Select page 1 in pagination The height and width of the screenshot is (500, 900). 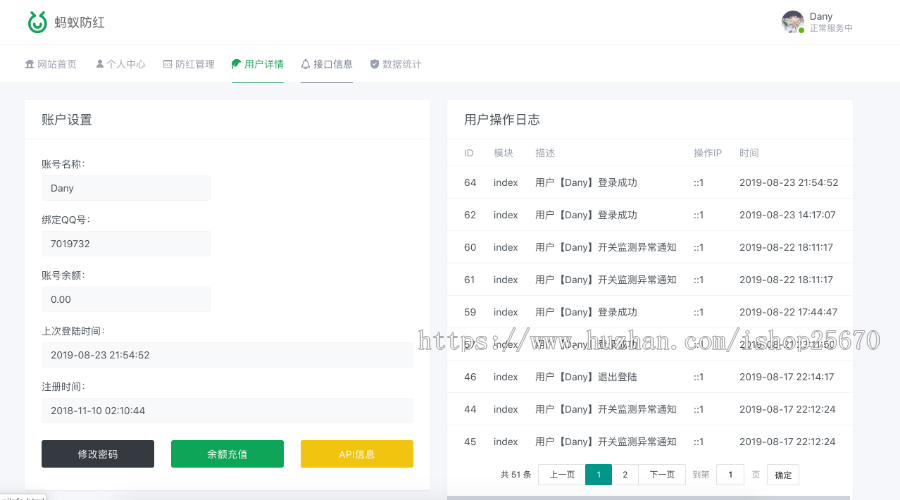(599, 475)
